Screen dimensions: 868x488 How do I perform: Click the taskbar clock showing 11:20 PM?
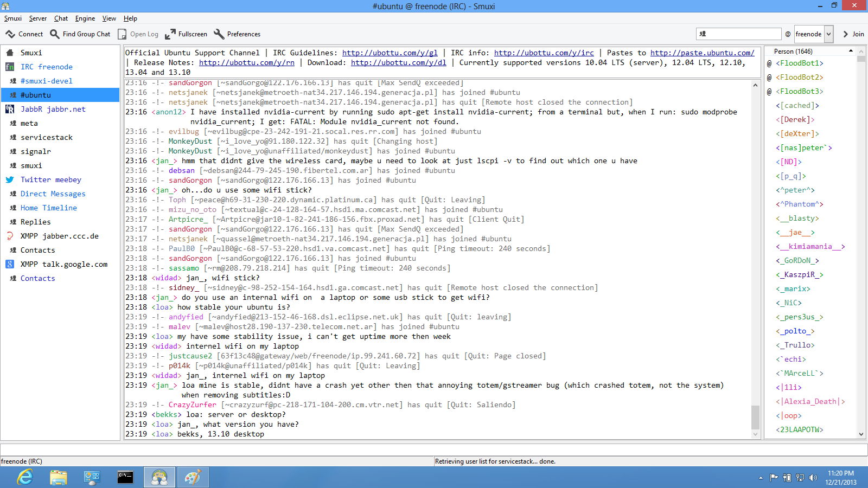tap(841, 477)
